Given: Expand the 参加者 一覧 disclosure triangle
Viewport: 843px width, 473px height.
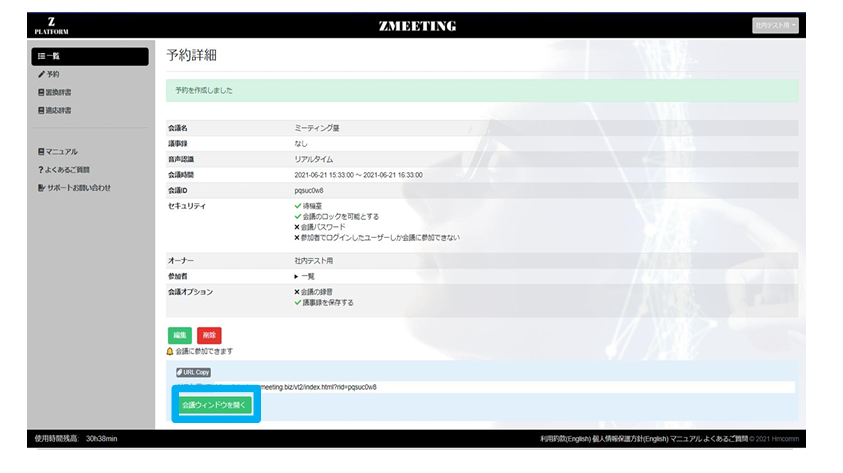Looking at the screenshot, I should (x=296, y=276).
